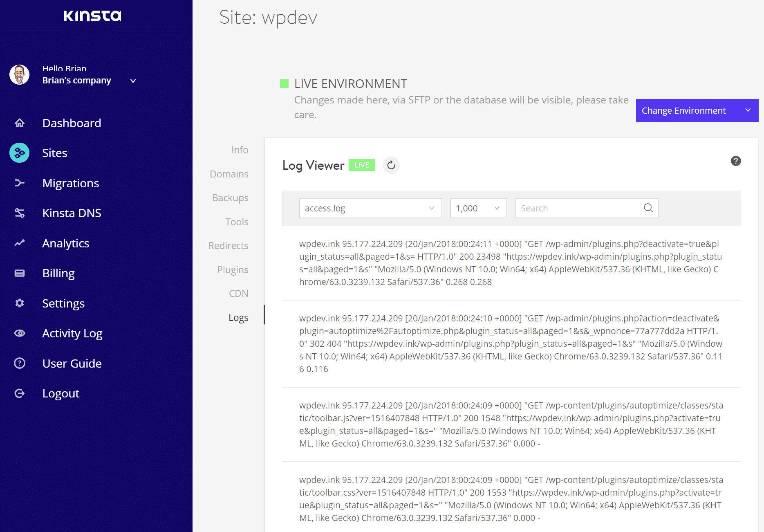The image size is (764, 532).
Task: Click the search magnifier icon
Action: (x=648, y=208)
